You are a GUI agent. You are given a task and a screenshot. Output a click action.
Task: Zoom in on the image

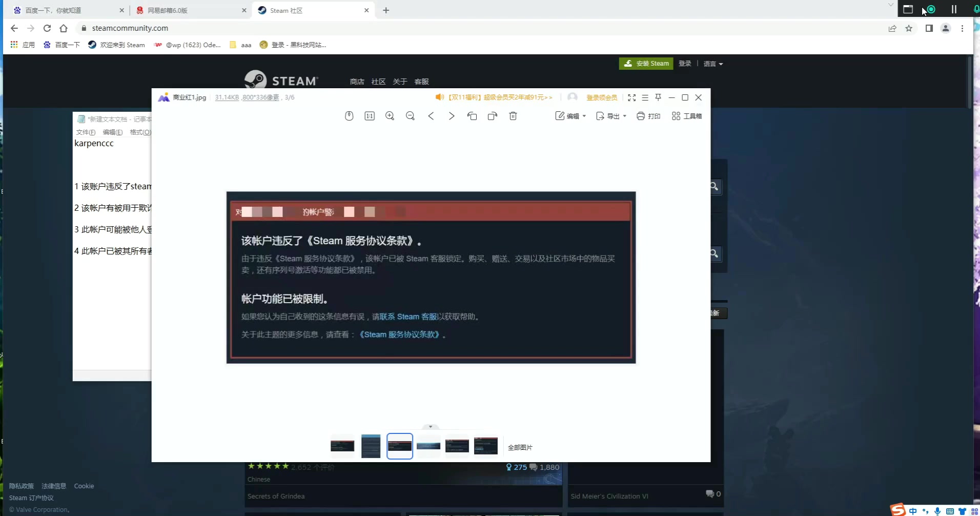click(x=390, y=116)
